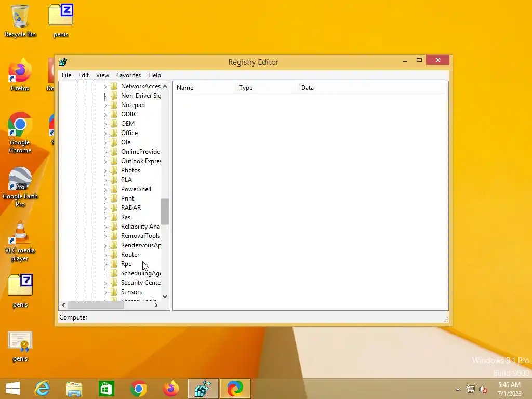This screenshot has height=399, width=532.
Task: Click the PowerShell key folder icon
Action: [x=114, y=189]
